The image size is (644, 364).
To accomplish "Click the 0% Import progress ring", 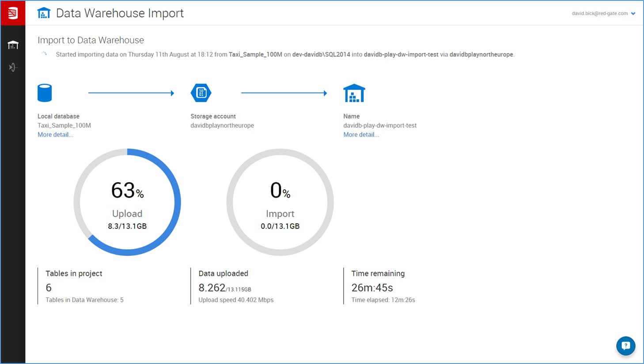I will coord(280,202).
